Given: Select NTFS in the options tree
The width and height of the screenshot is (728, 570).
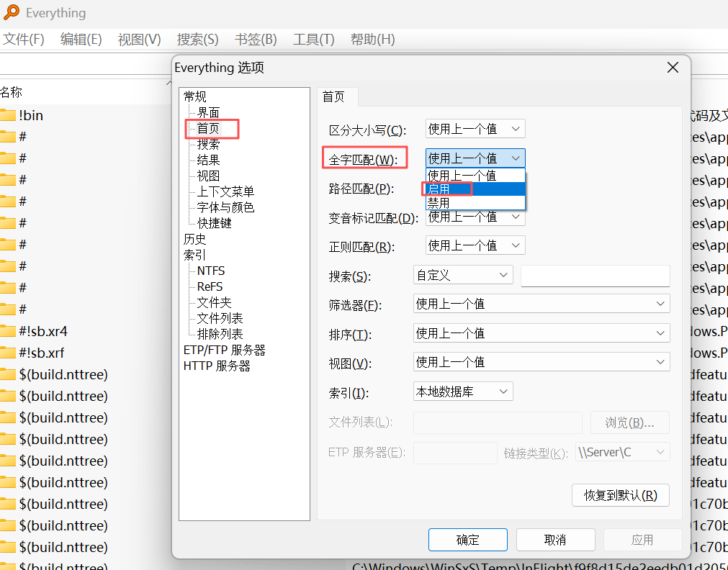Looking at the screenshot, I should tap(211, 271).
